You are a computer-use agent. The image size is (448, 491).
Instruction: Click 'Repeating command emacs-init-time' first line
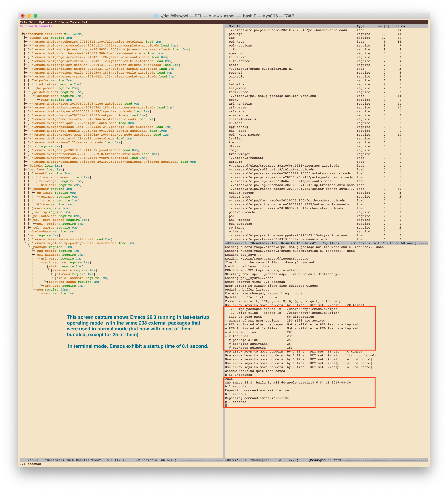(x=257, y=390)
